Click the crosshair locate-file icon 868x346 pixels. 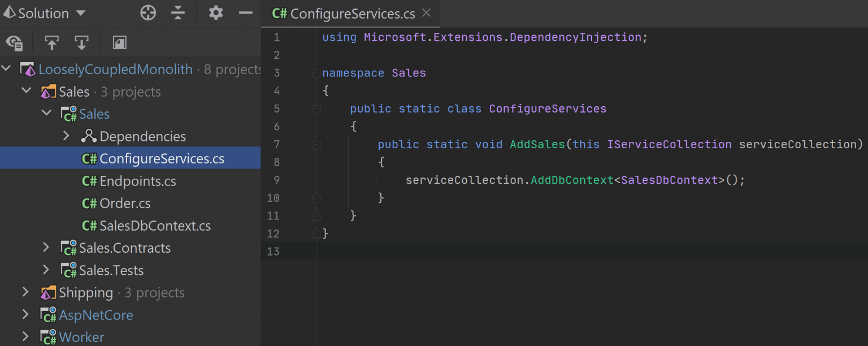pos(148,12)
